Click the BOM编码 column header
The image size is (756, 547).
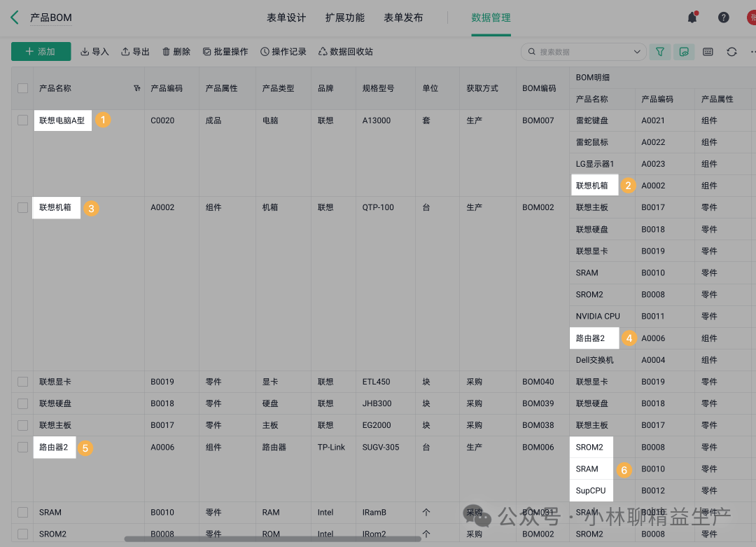539,88
